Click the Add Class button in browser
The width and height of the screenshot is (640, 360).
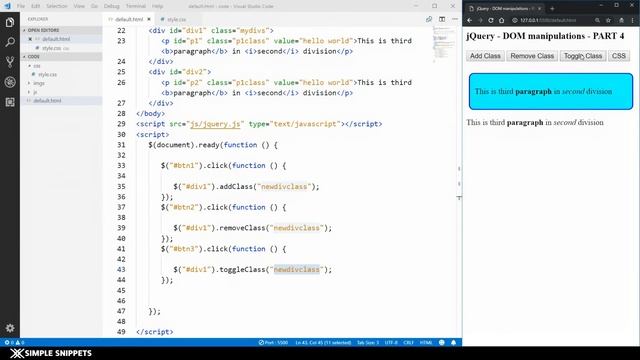[x=485, y=56]
